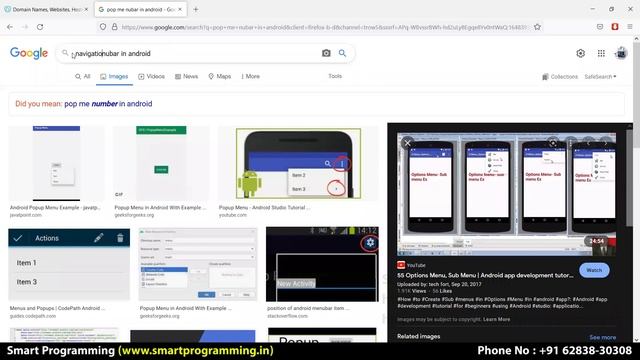The image size is (640, 360).
Task: Click 'pop me number in android' suggestion
Action: point(108,104)
